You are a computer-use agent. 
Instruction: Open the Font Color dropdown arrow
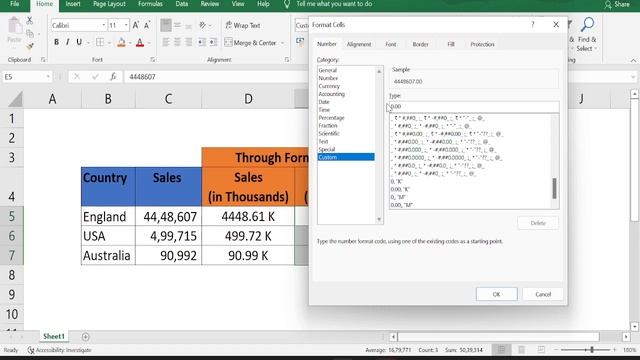149,43
